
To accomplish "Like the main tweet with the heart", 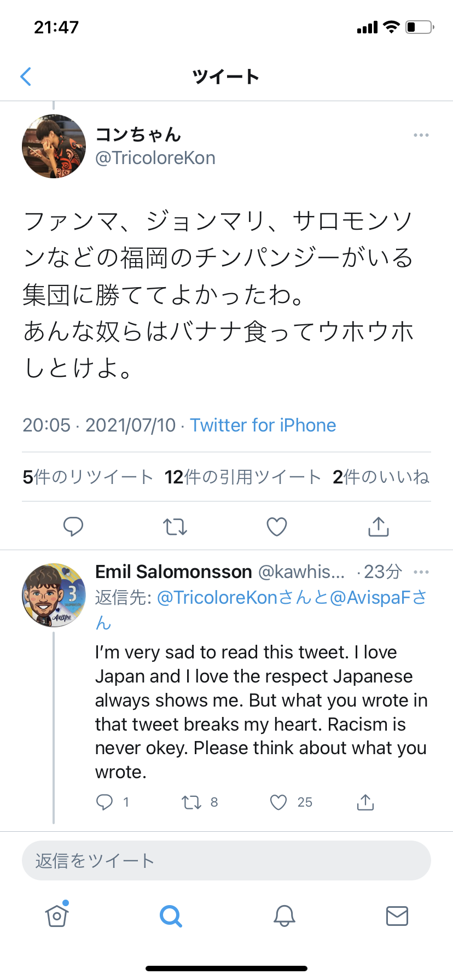I will [x=277, y=527].
